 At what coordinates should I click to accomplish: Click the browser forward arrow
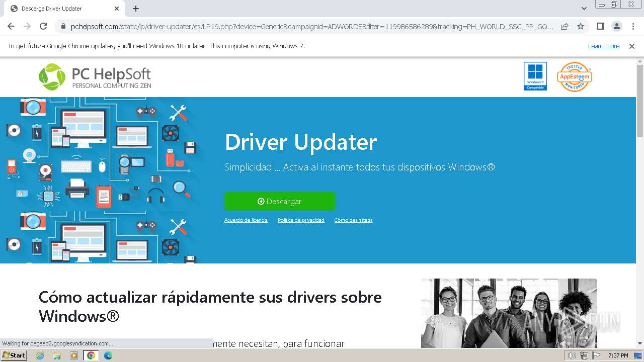pyautogui.click(x=27, y=26)
